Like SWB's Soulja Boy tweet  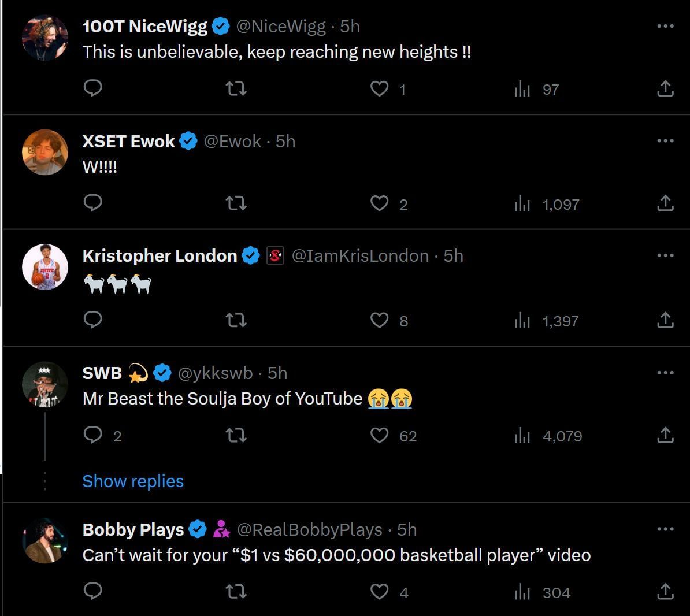[380, 435]
